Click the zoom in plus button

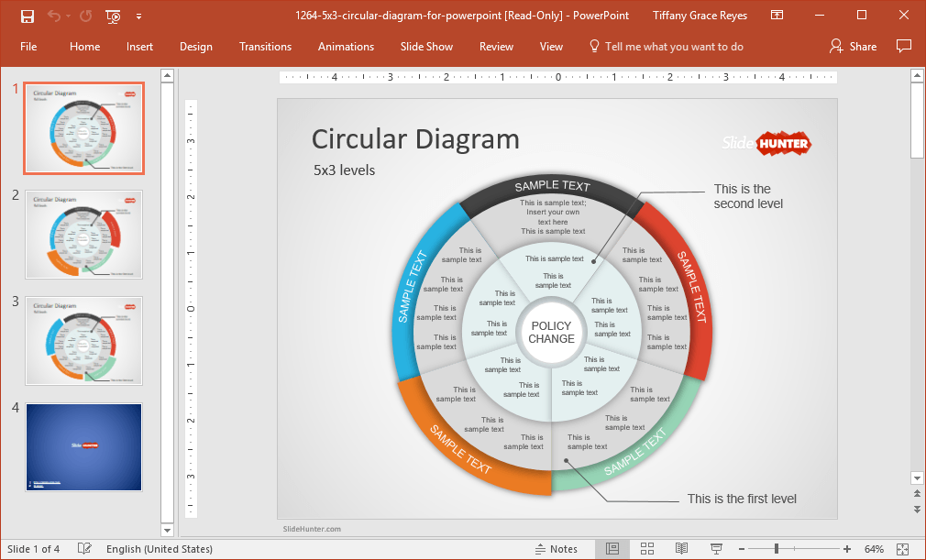point(847,549)
